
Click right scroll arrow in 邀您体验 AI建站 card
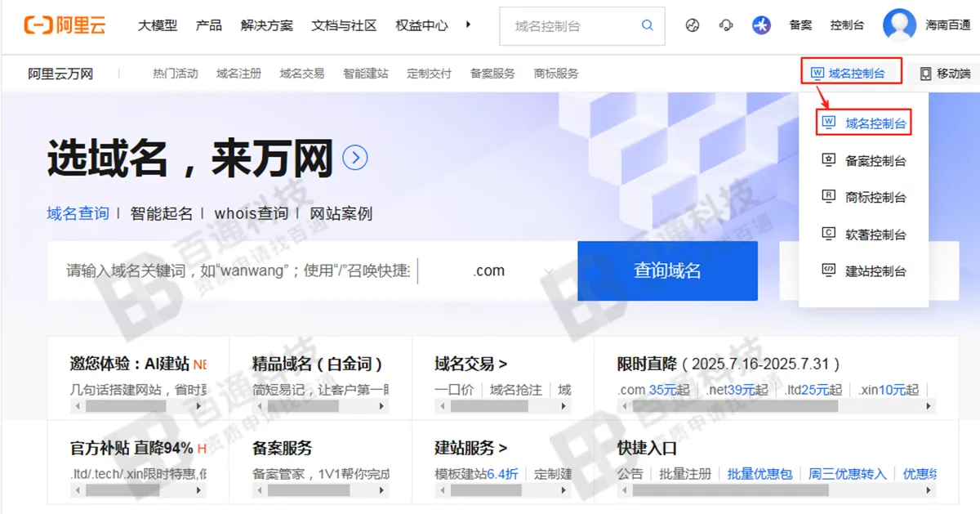[x=200, y=406]
